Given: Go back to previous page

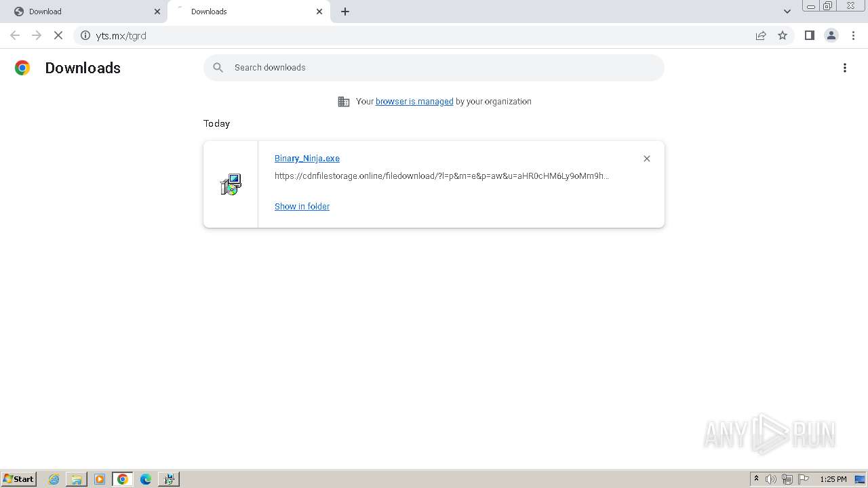Looking at the screenshot, I should [x=15, y=35].
